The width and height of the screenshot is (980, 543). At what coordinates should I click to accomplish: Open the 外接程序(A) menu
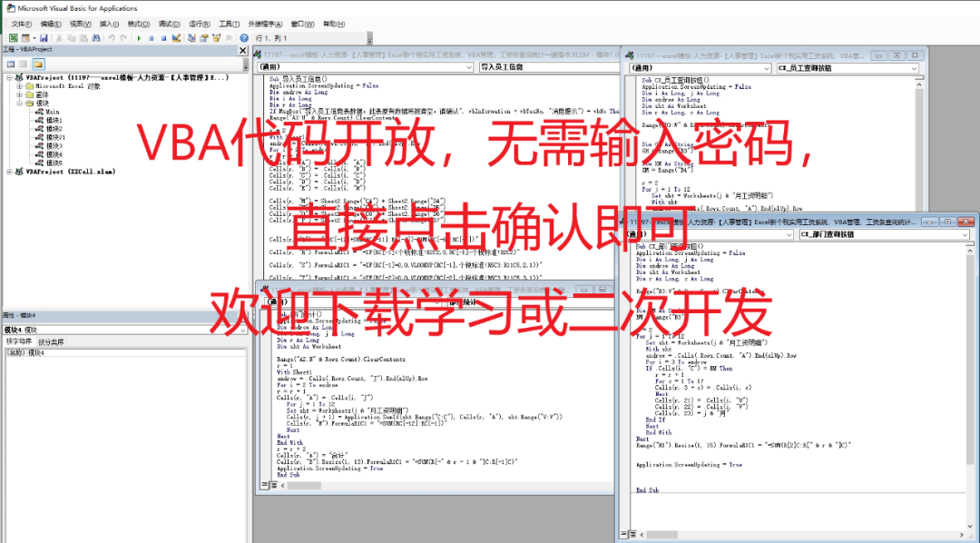click(265, 24)
